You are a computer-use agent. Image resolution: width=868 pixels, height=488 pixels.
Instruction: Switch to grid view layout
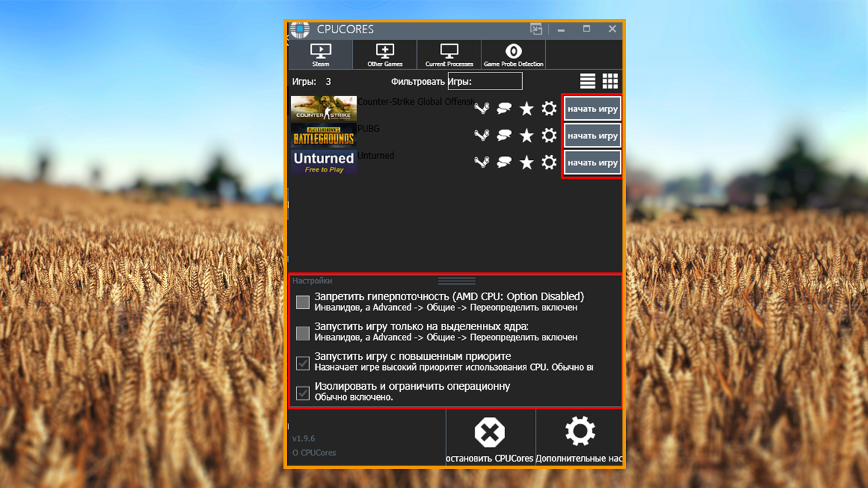click(610, 81)
